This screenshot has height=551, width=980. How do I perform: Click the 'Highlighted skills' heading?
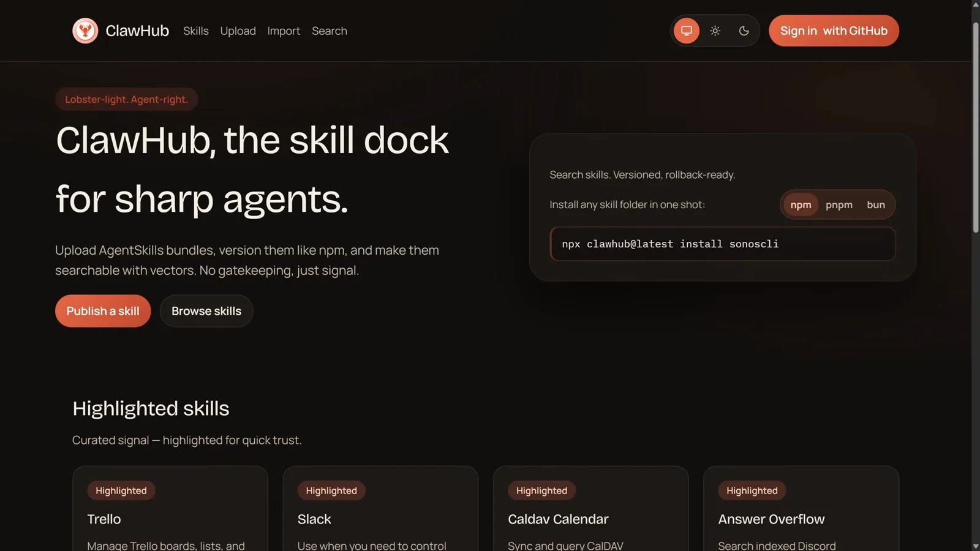pos(151,408)
